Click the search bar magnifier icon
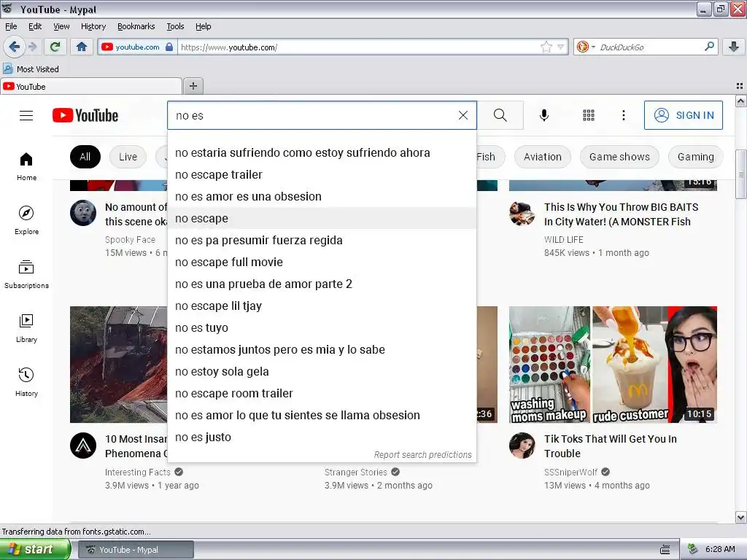The width and height of the screenshot is (747, 560). (709, 47)
